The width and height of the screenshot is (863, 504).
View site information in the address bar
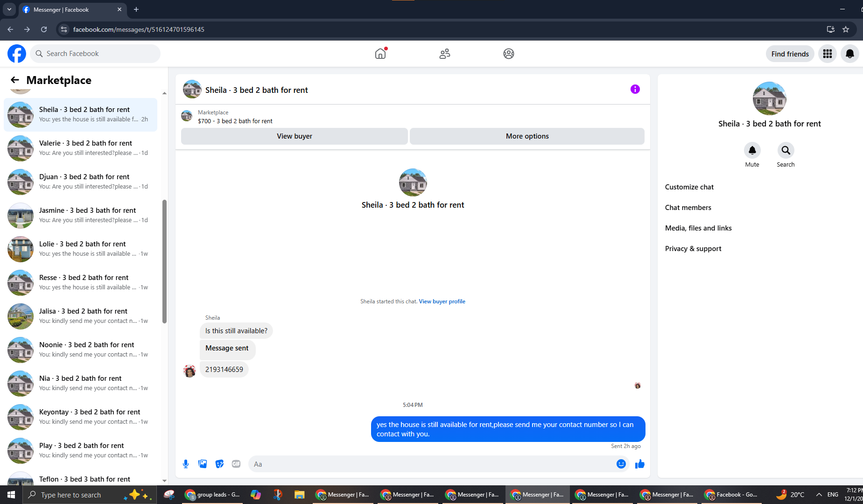point(64,29)
